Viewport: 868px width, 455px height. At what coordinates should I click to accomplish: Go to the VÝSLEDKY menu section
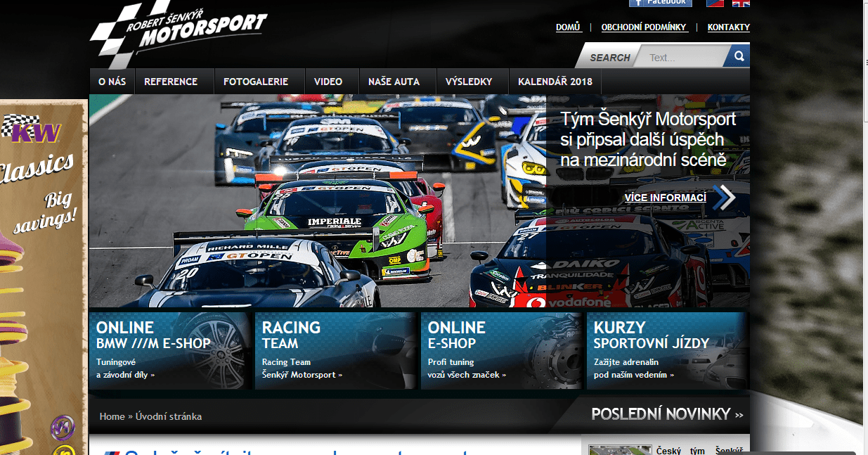click(x=469, y=82)
